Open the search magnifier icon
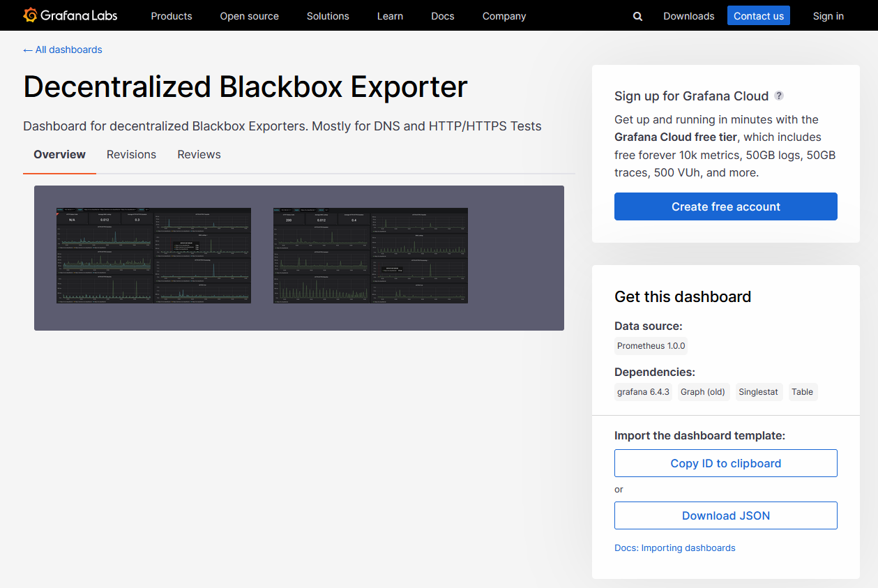The image size is (878, 588). 637,16
